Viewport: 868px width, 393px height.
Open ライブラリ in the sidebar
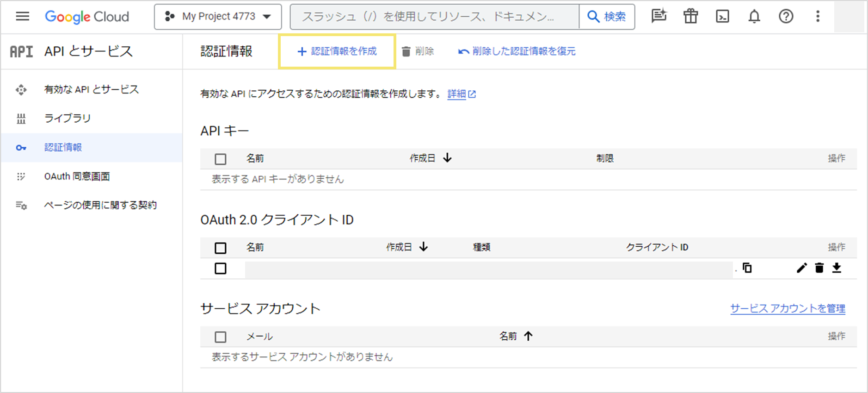[x=92, y=119]
